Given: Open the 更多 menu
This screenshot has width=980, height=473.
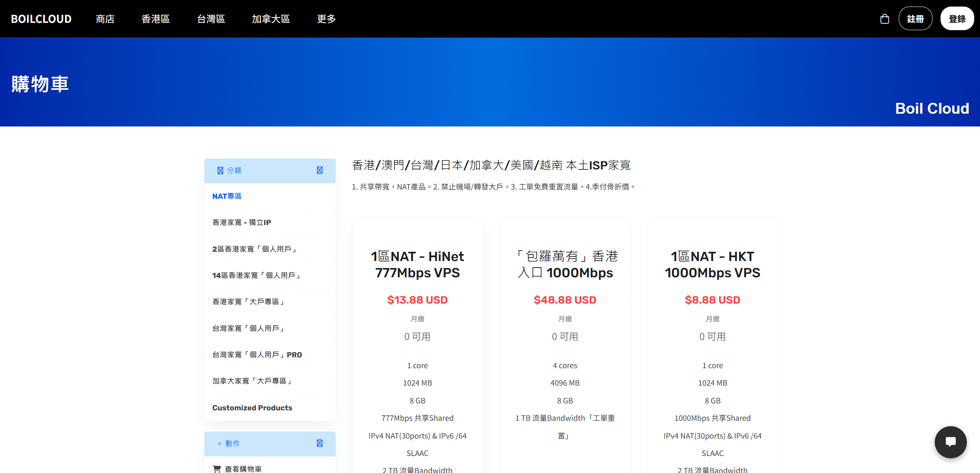Looking at the screenshot, I should point(326,19).
